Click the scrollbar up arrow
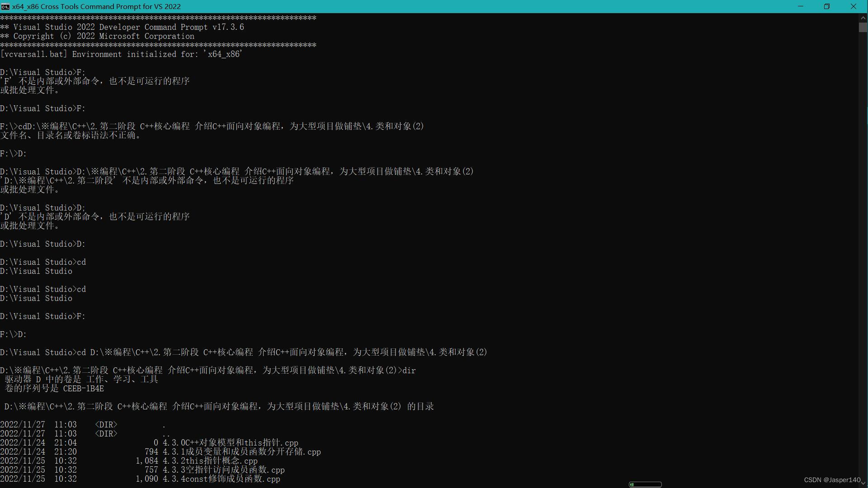The height and width of the screenshot is (488, 868). coord(863,18)
